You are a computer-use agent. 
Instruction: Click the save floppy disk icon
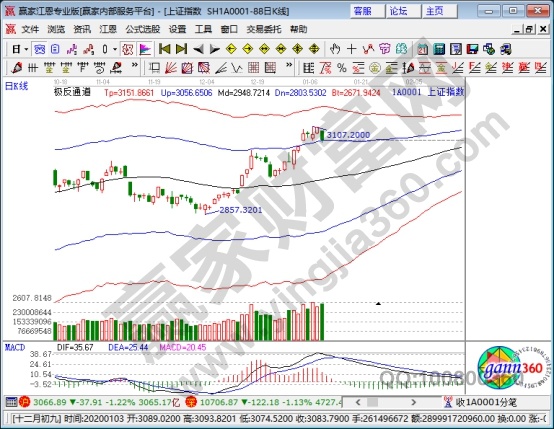pyautogui.click(x=472, y=49)
